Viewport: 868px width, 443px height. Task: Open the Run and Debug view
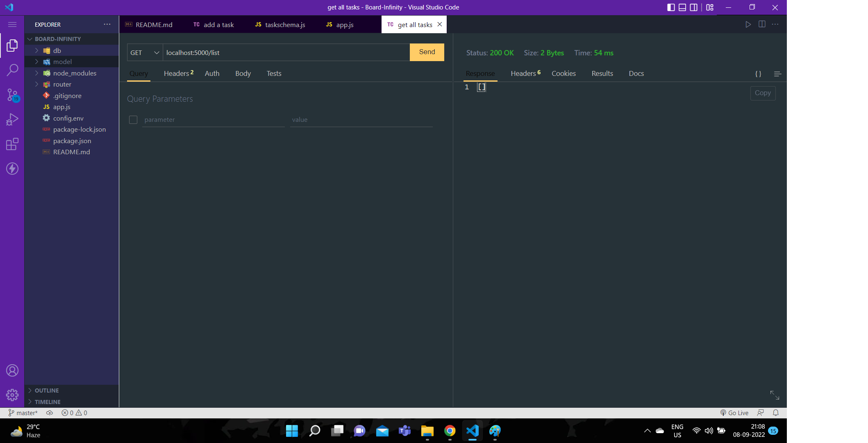click(x=12, y=119)
